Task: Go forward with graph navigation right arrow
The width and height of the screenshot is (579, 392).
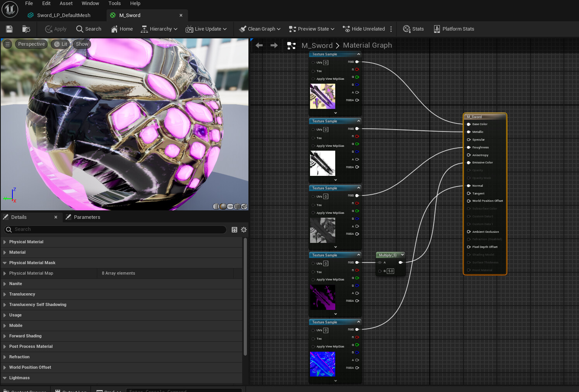Action: (274, 45)
